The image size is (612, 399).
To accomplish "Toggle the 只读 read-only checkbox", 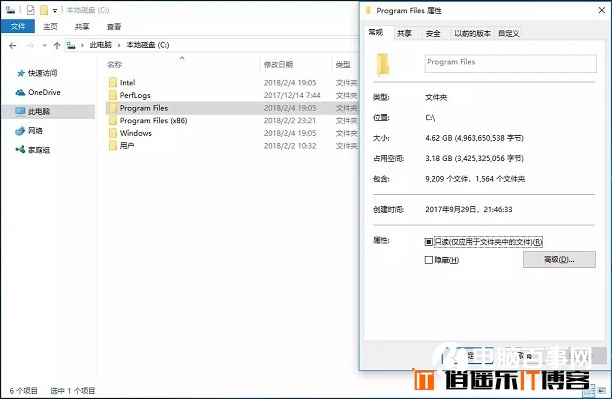I will [x=429, y=242].
